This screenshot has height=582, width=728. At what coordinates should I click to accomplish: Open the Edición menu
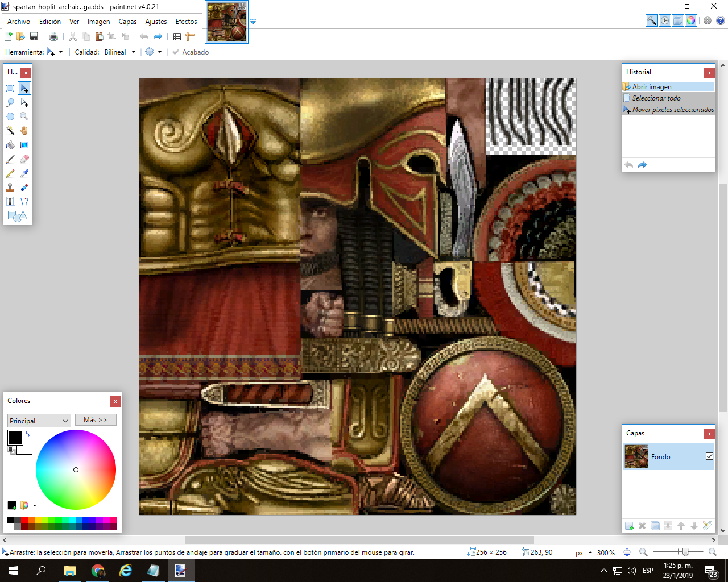point(50,21)
